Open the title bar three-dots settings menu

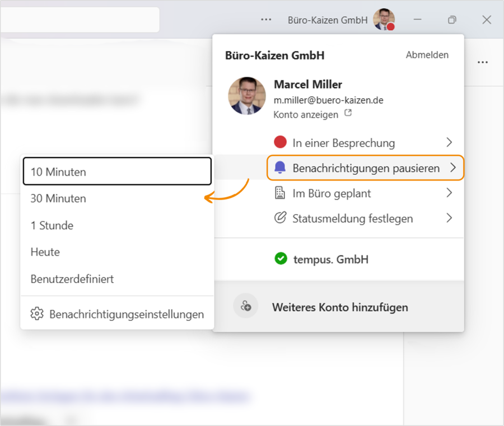[x=266, y=20]
